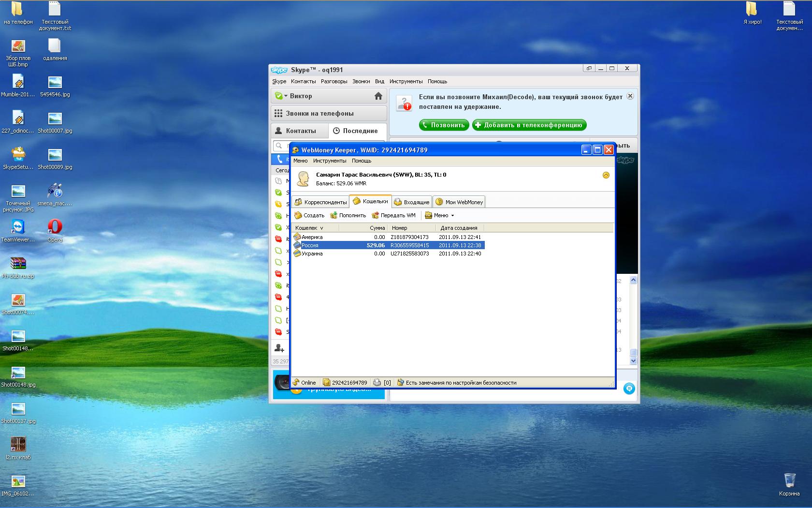
Task: Sort wallets by Номер column header
Action: [x=411, y=228]
